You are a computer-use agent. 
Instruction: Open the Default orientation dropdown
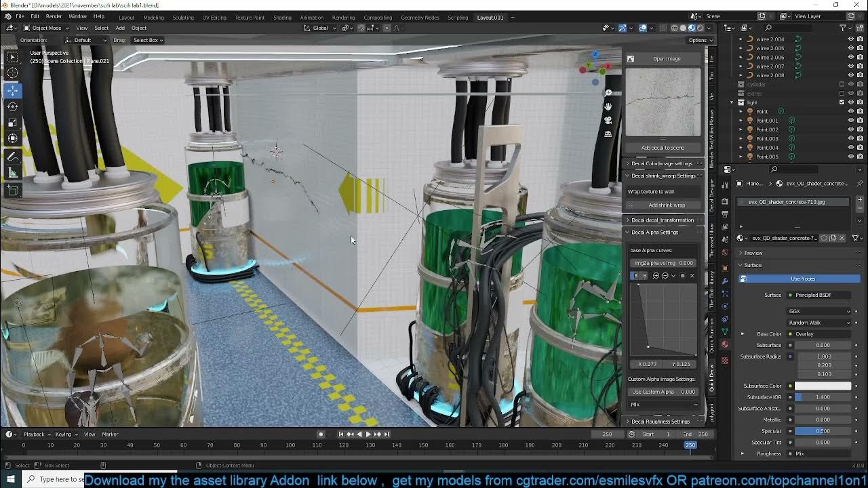pos(86,40)
